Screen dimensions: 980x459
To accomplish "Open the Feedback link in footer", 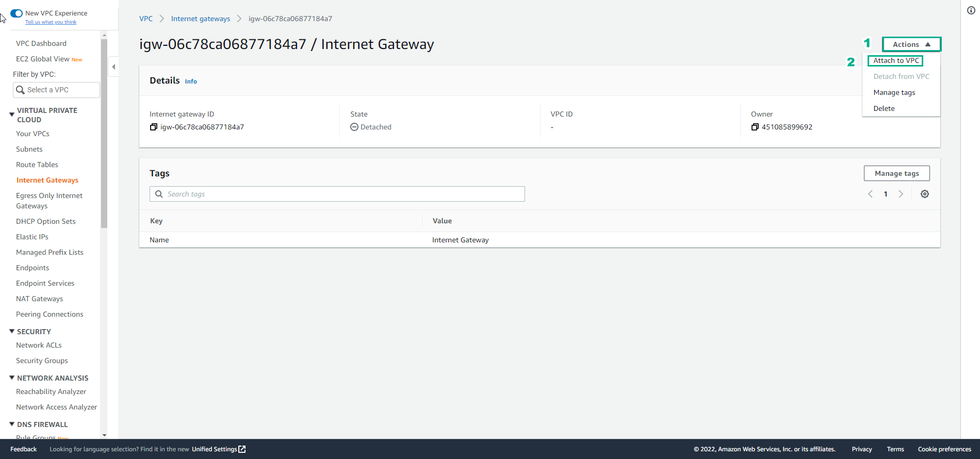I will (24, 449).
